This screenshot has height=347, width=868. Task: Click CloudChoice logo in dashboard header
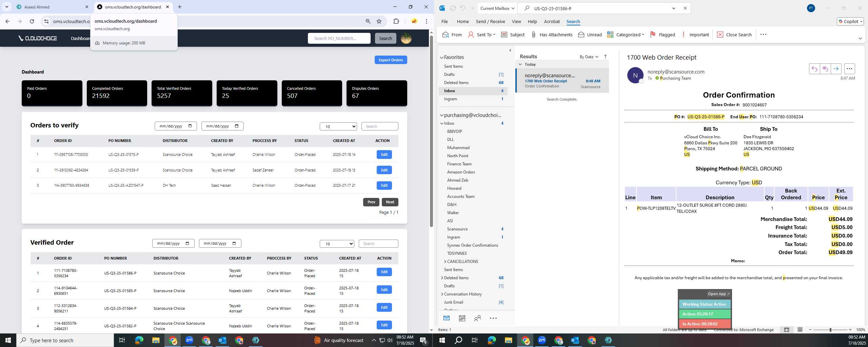(x=38, y=38)
